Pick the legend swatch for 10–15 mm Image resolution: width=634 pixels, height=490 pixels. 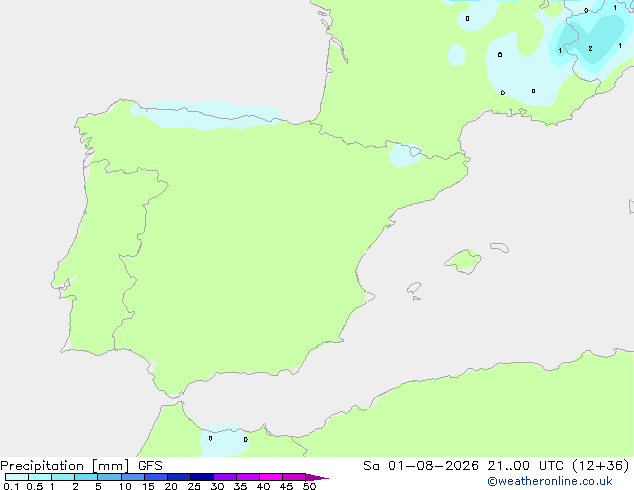133,477
